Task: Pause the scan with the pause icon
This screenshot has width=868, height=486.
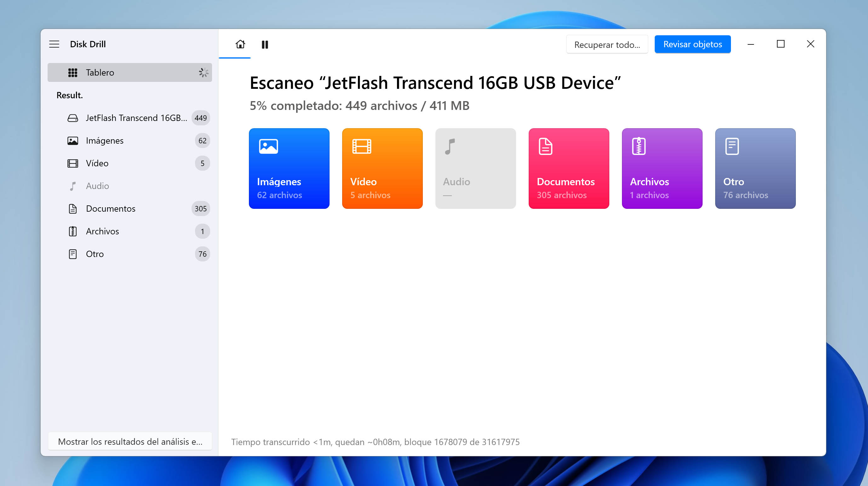Action: [x=265, y=44]
